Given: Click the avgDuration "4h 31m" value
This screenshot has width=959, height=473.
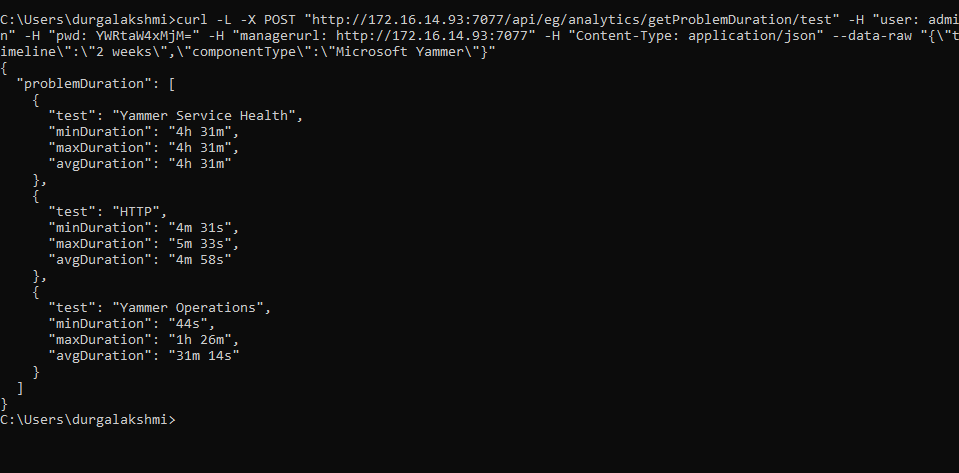Looking at the screenshot, I should (x=200, y=163).
